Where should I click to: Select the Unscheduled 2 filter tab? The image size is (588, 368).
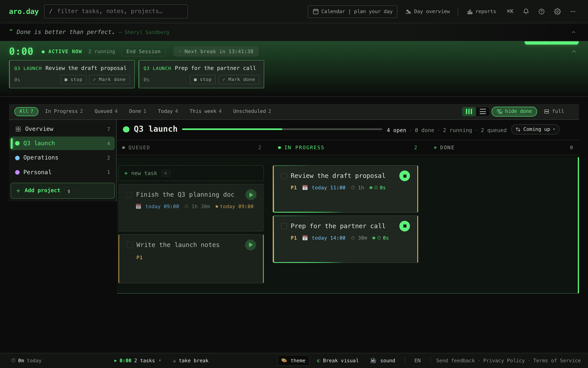(x=252, y=111)
